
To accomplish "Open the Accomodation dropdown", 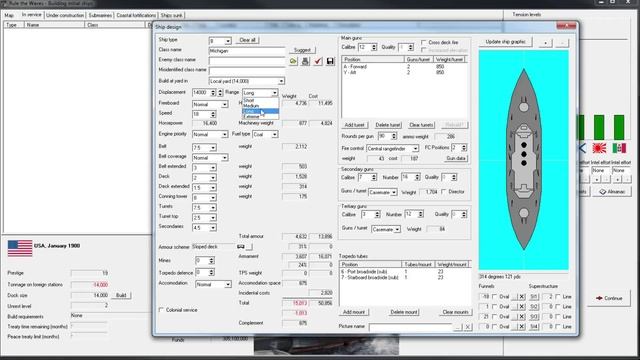I will click(x=227, y=284).
